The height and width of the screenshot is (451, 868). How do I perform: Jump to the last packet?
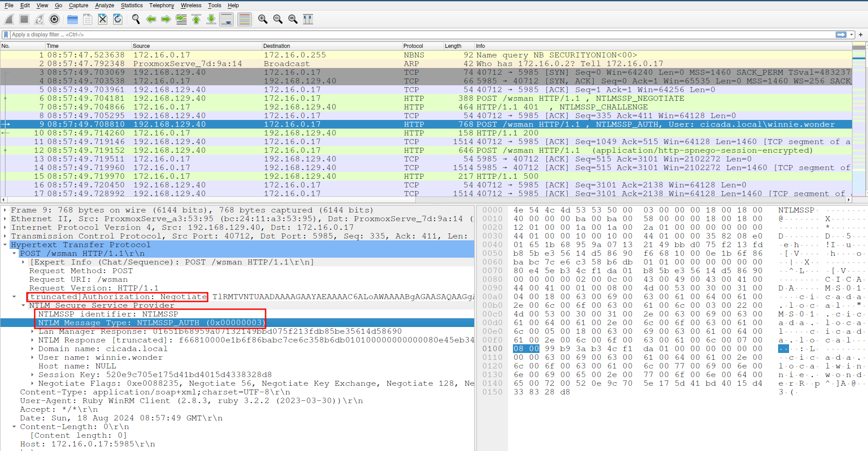[211, 19]
